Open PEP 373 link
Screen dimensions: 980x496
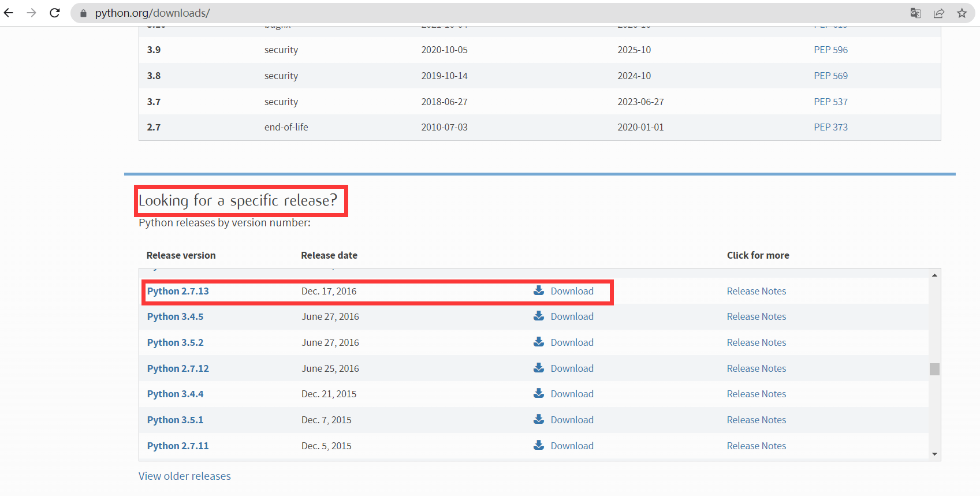coord(830,127)
